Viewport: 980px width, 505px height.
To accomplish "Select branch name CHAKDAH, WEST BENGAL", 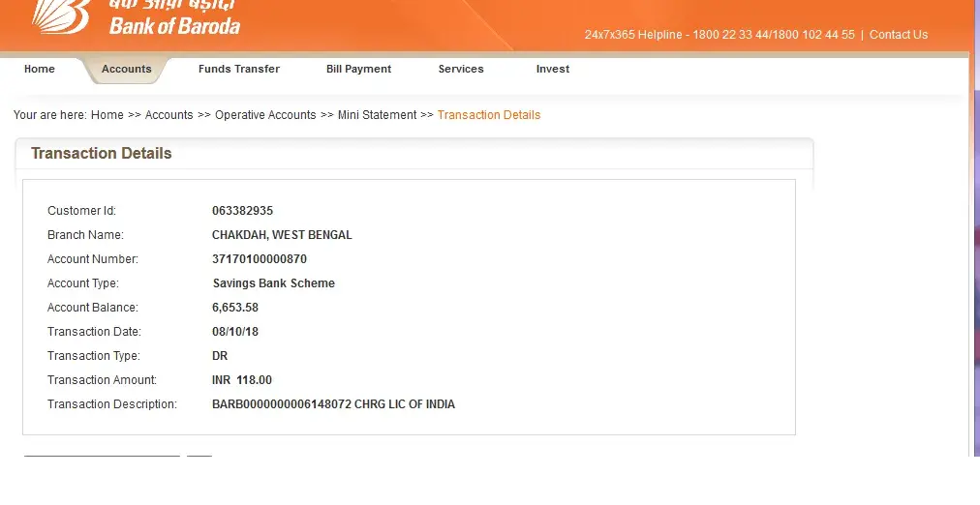I will 282,235.
